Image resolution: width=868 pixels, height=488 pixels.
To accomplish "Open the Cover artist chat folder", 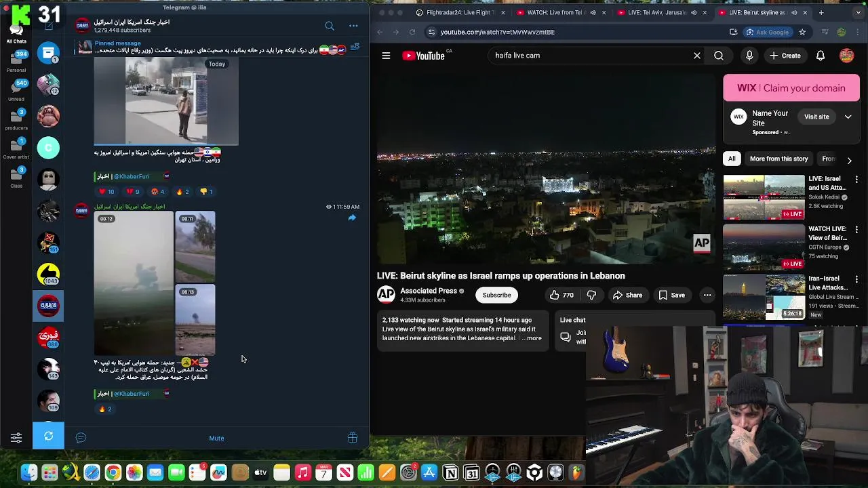I will point(16,148).
